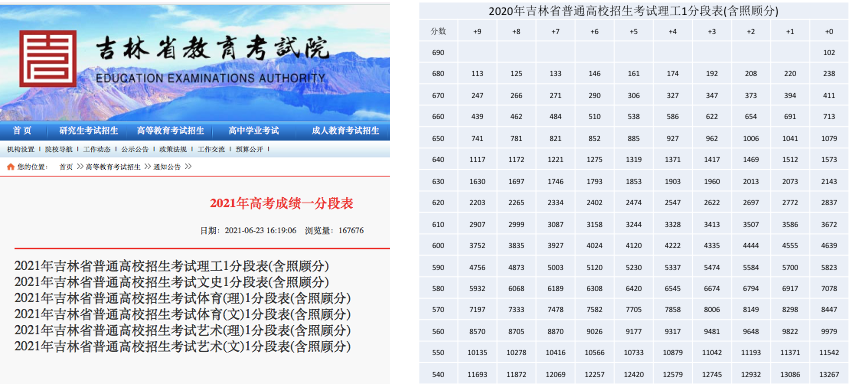Click the score row label 600

pyautogui.click(x=438, y=245)
